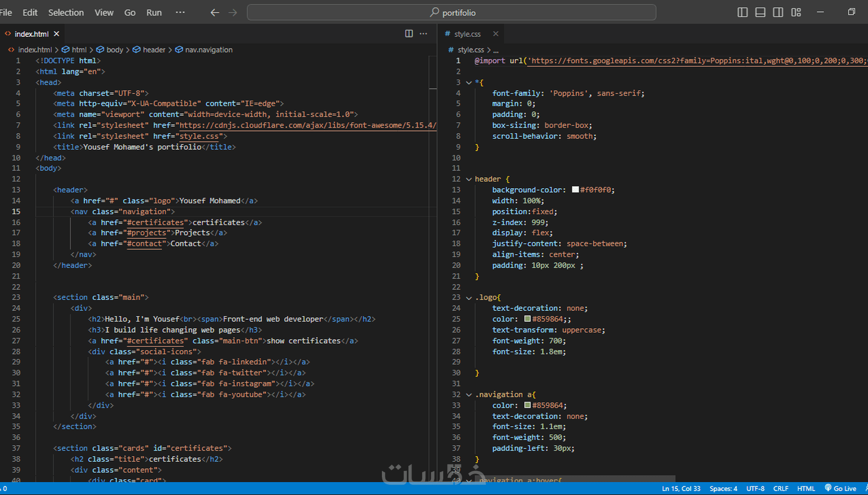Open the Selection menu

click(x=66, y=13)
